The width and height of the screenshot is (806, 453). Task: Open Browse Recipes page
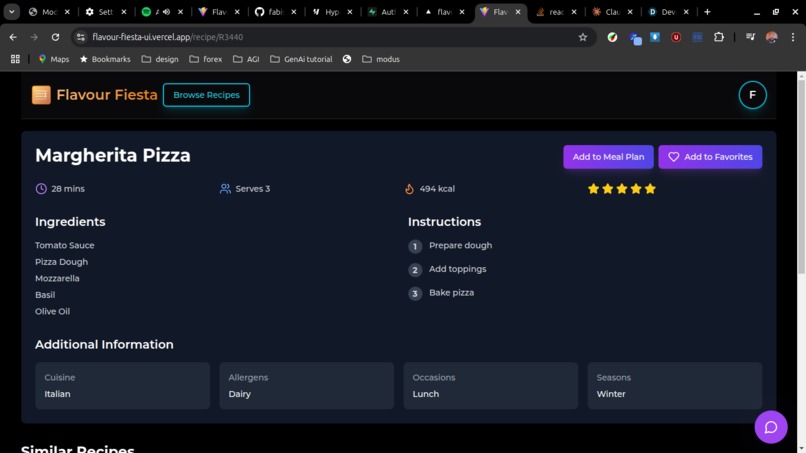point(206,95)
